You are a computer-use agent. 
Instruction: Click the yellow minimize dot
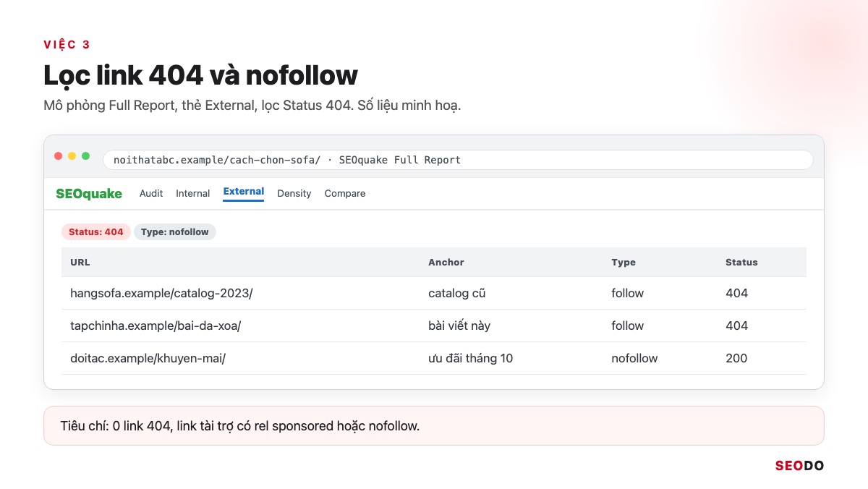72,156
